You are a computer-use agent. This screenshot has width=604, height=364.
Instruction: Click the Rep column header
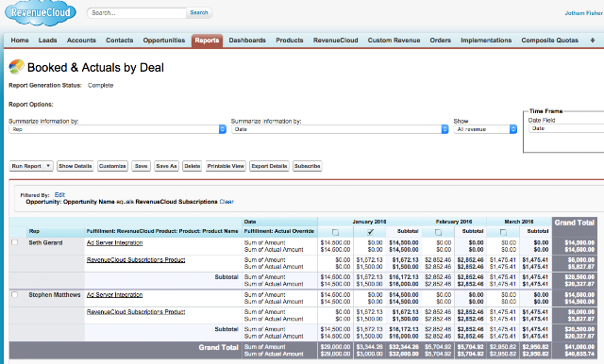(x=34, y=231)
